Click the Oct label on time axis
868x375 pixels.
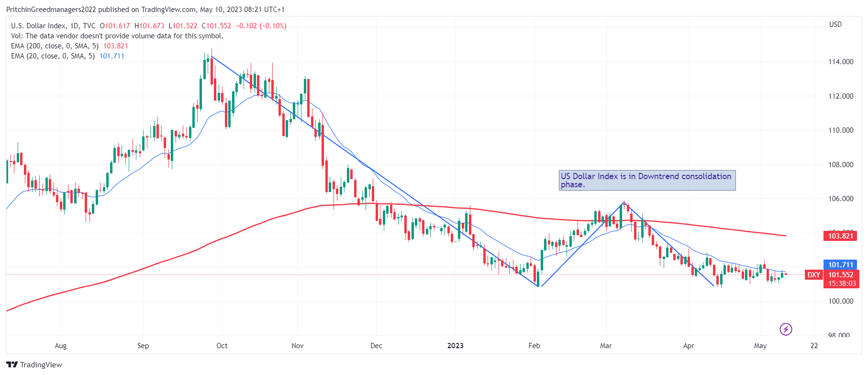[x=222, y=346]
